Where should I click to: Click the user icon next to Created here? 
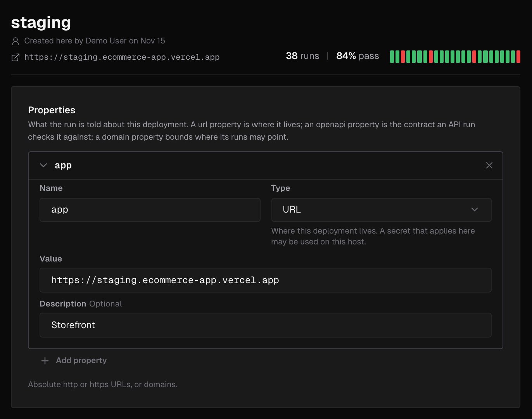[16, 41]
